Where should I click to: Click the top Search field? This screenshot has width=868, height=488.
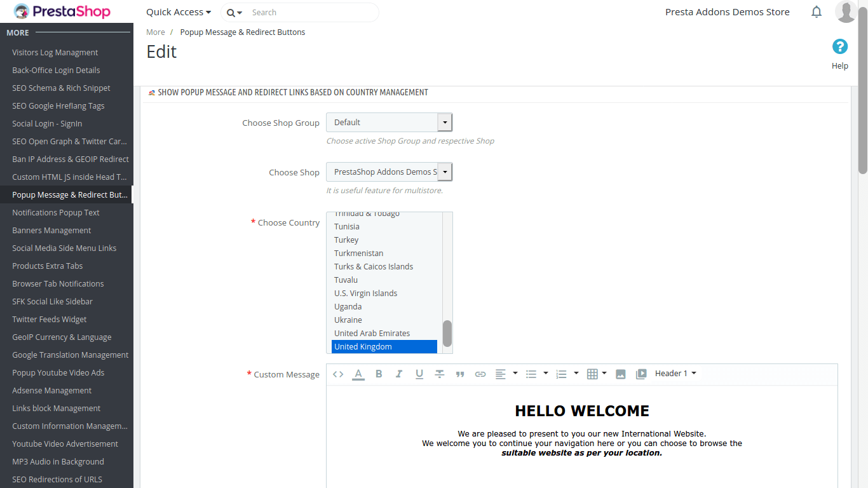pos(311,13)
